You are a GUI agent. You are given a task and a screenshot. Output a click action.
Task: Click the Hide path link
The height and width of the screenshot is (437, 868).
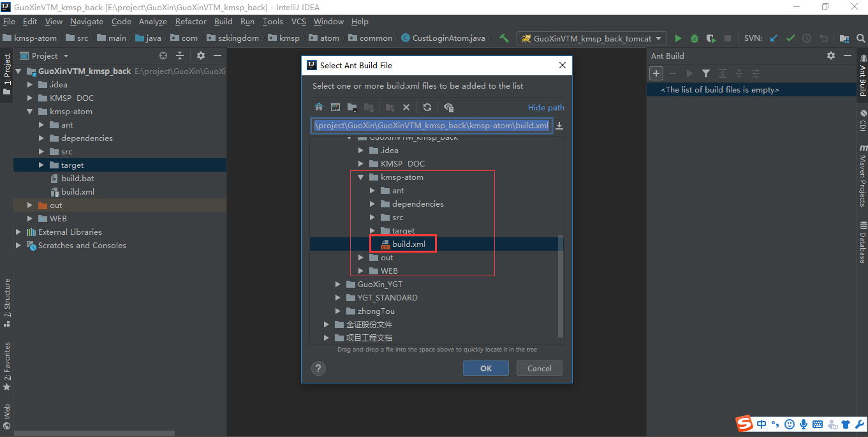(546, 108)
